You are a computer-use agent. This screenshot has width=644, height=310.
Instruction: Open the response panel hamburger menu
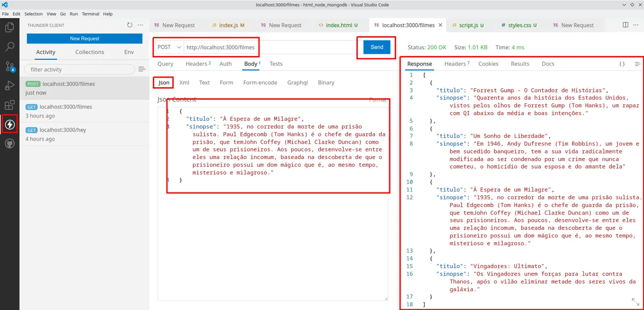638,64
